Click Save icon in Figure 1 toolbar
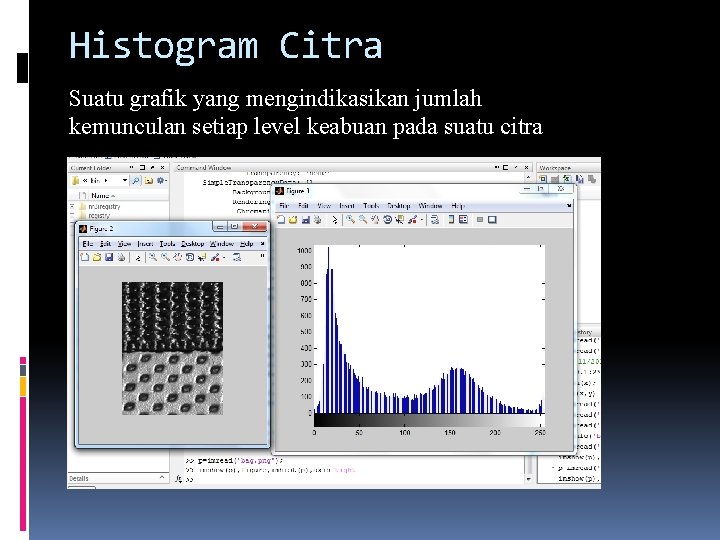720x540 pixels. pyautogui.click(x=305, y=220)
